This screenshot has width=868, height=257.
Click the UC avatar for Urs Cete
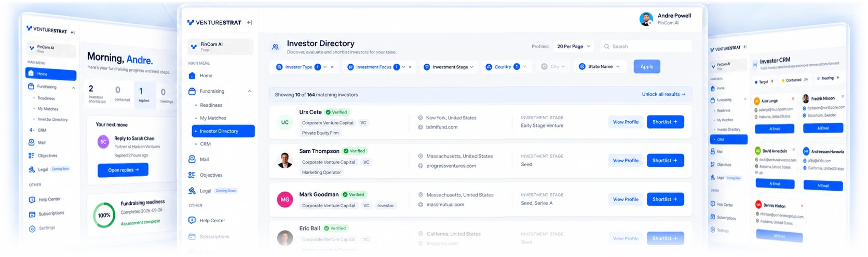[x=285, y=122]
